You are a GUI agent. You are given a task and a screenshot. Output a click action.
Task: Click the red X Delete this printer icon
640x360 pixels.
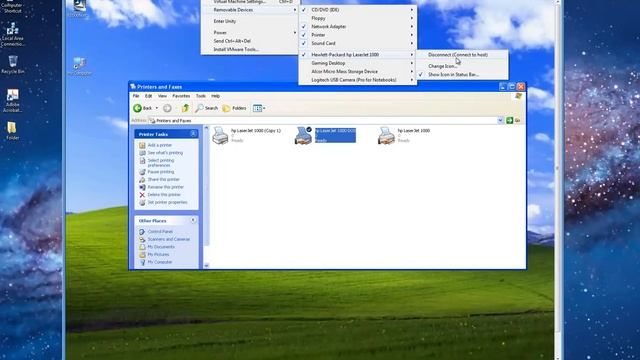click(142, 195)
